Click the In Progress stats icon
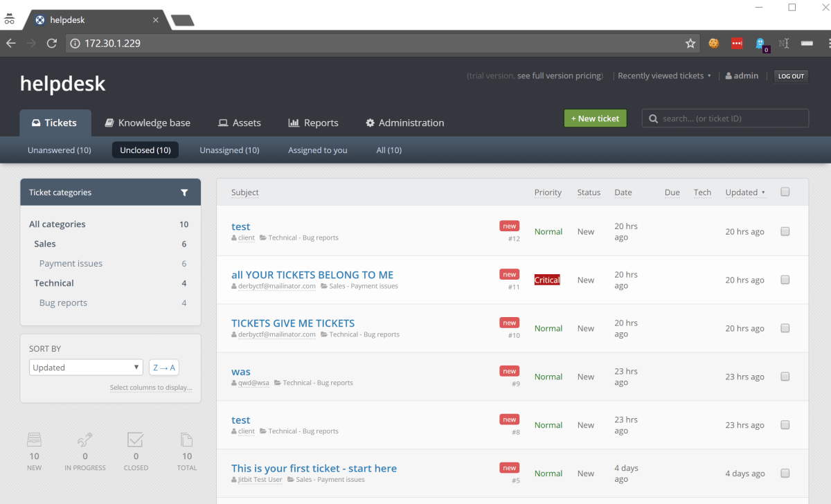This screenshot has height=504, width=831. pos(85,440)
